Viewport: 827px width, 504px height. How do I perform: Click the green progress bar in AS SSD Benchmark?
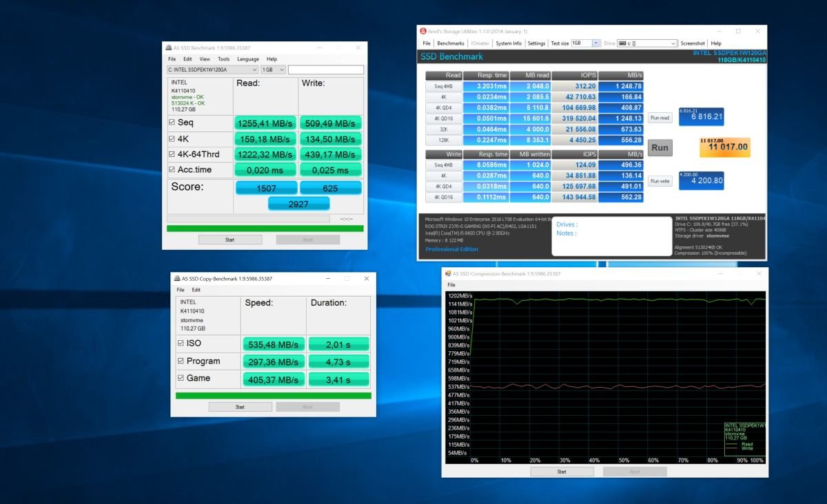[265, 228]
